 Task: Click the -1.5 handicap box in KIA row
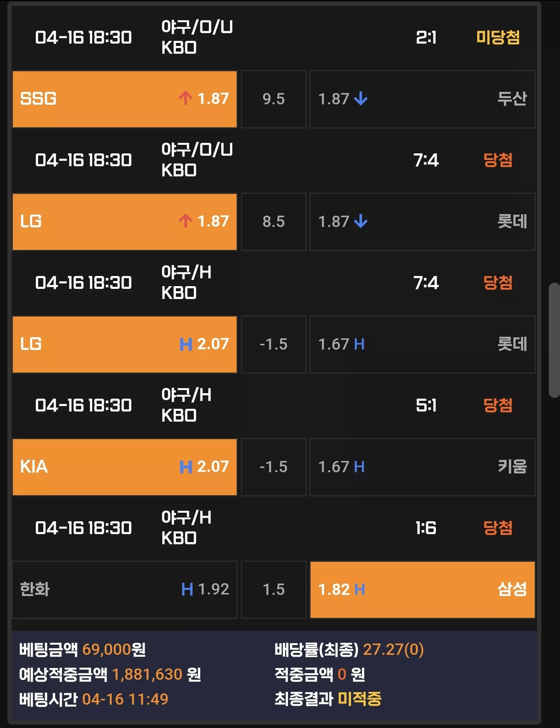pos(274,467)
